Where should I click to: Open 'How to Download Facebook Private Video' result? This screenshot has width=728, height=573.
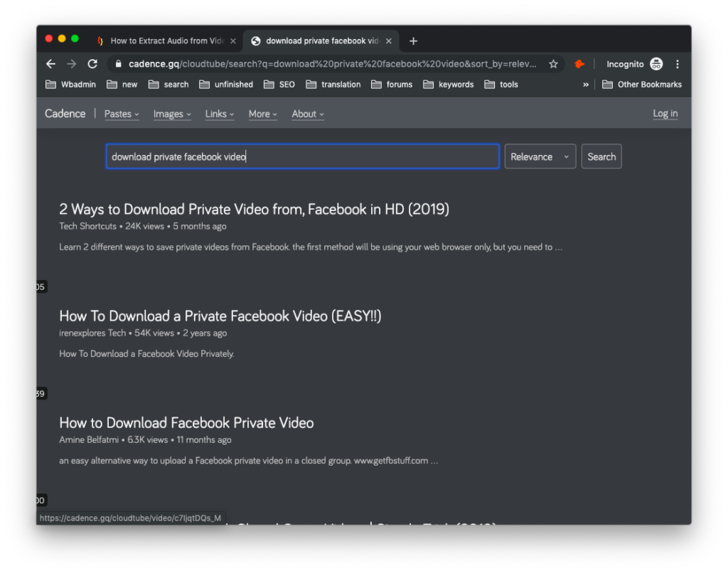[x=186, y=423]
